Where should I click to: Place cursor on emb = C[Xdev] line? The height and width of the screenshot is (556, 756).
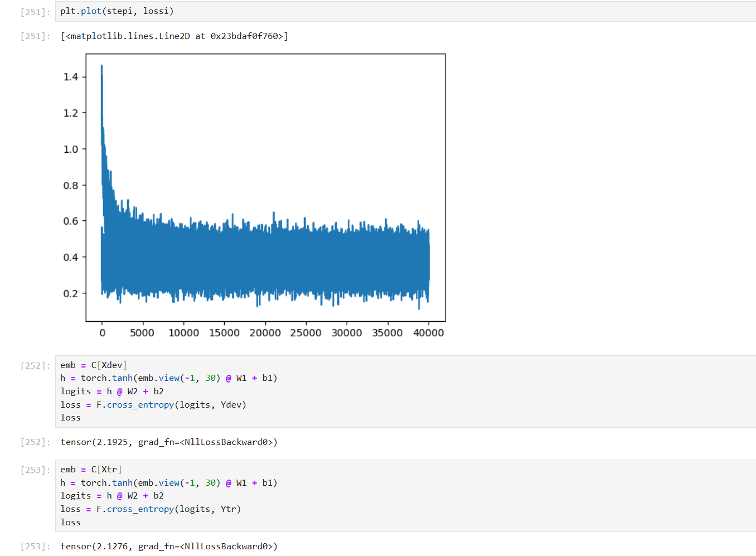coord(94,365)
